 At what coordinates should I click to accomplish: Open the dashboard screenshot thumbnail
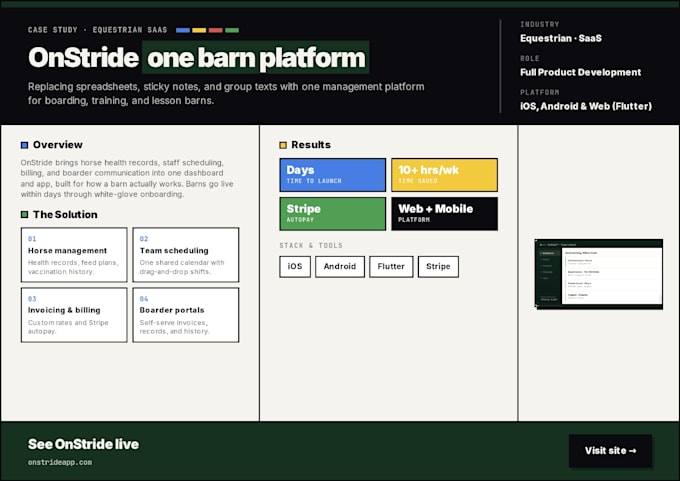pos(598,274)
